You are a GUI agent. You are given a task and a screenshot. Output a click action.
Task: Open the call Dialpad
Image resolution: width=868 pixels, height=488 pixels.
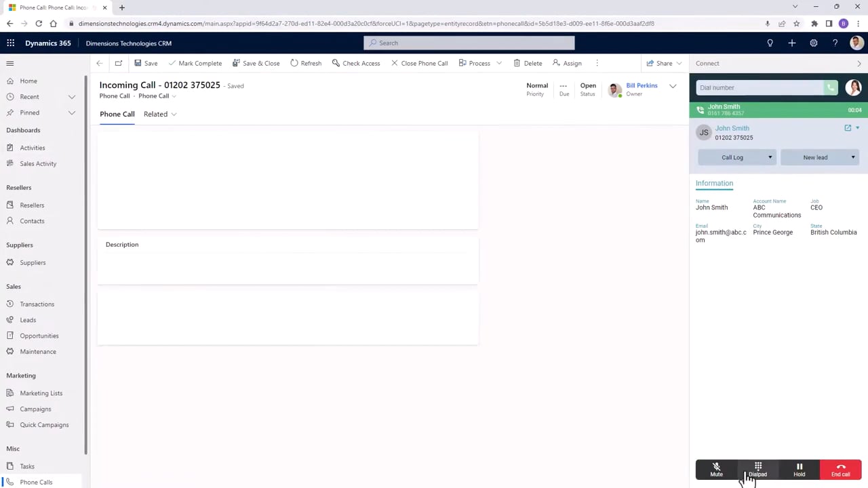pyautogui.click(x=757, y=470)
